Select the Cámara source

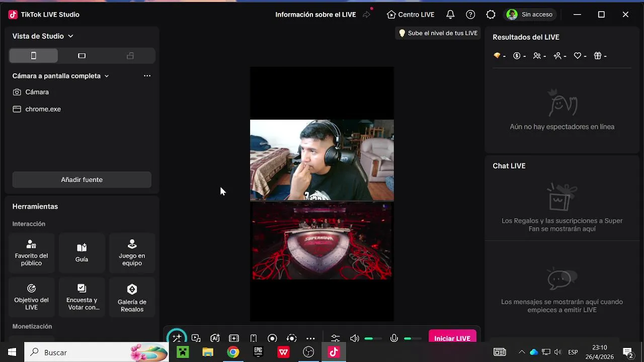(x=82, y=92)
